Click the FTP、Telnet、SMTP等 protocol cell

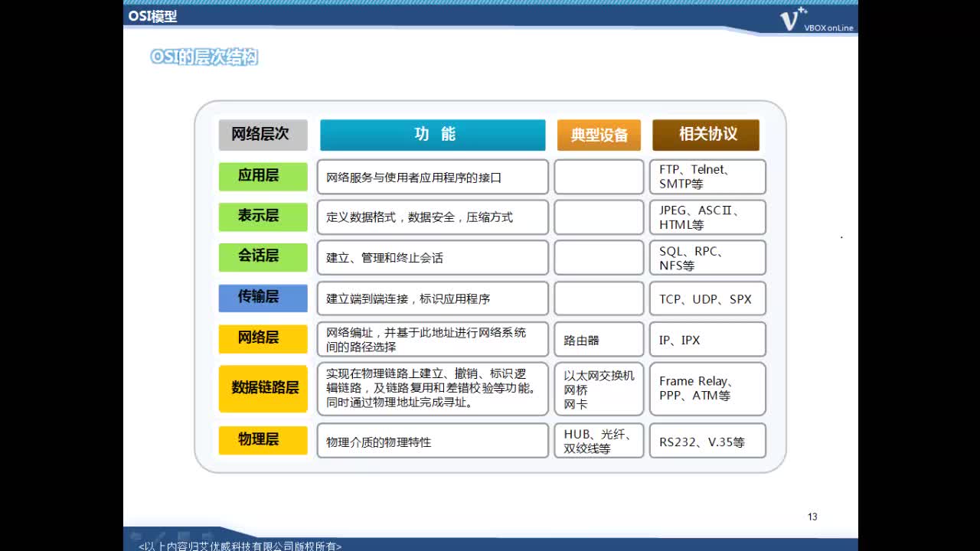707,177
